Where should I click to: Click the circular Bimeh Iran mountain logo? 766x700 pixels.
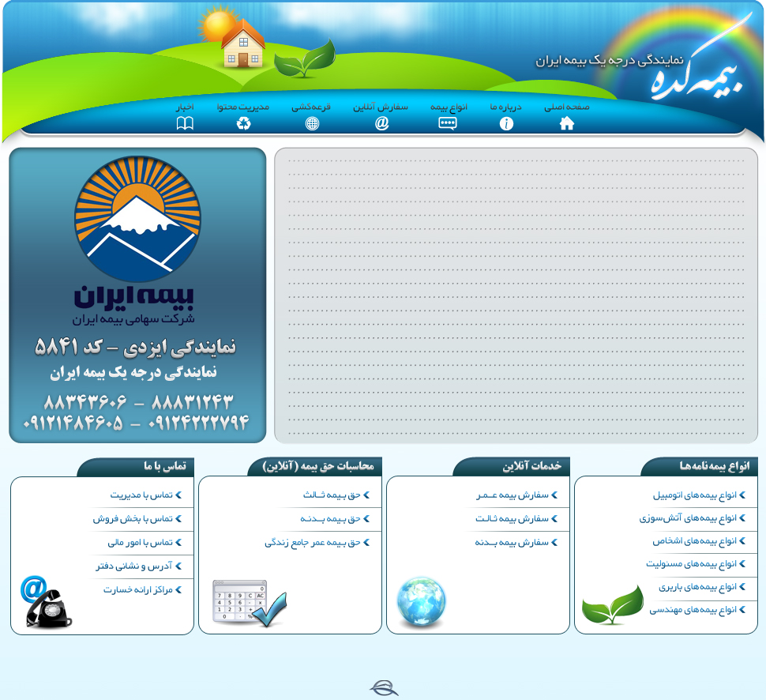point(137,219)
